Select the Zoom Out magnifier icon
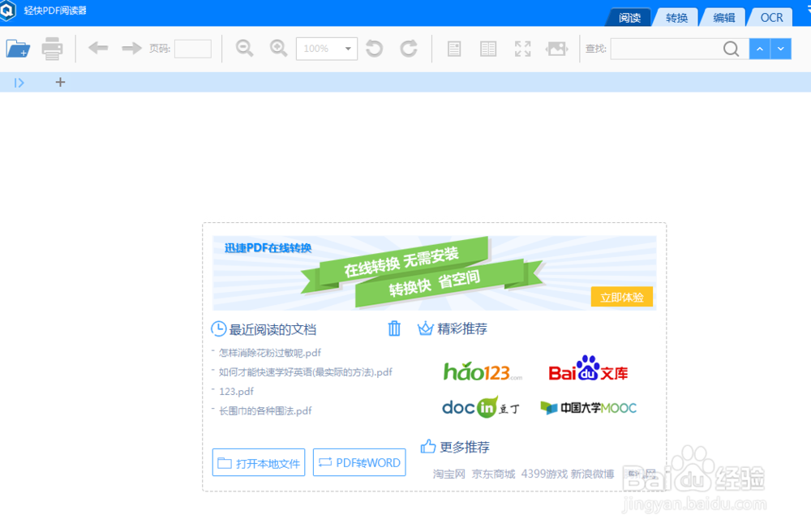The width and height of the screenshot is (811, 532). click(x=244, y=48)
